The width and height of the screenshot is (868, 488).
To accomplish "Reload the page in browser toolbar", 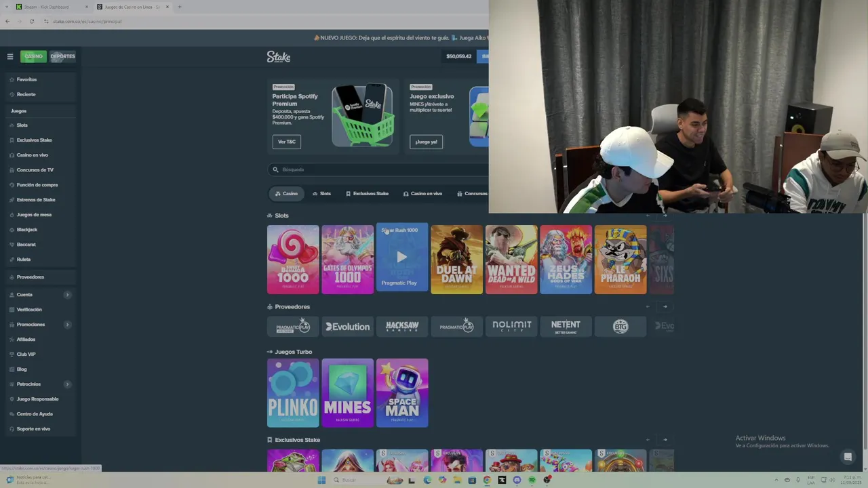I will click(x=31, y=21).
